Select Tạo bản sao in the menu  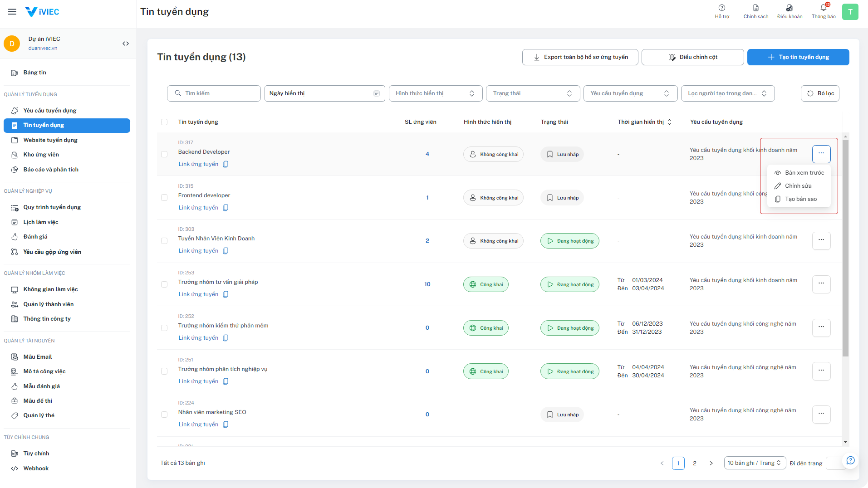tap(800, 199)
